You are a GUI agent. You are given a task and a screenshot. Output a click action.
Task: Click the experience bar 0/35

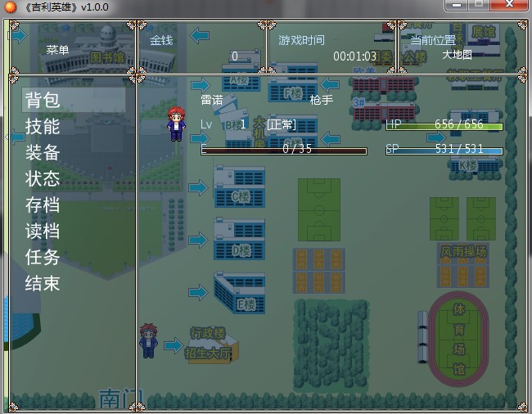point(284,151)
